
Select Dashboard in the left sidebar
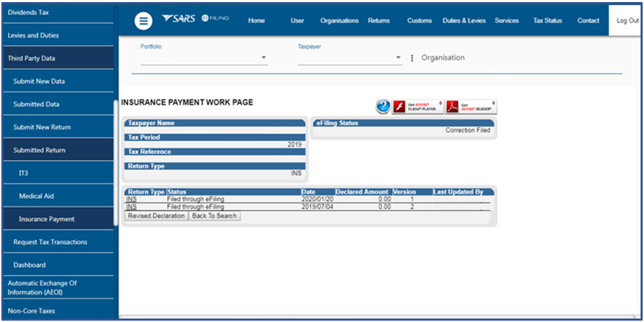[29, 265]
